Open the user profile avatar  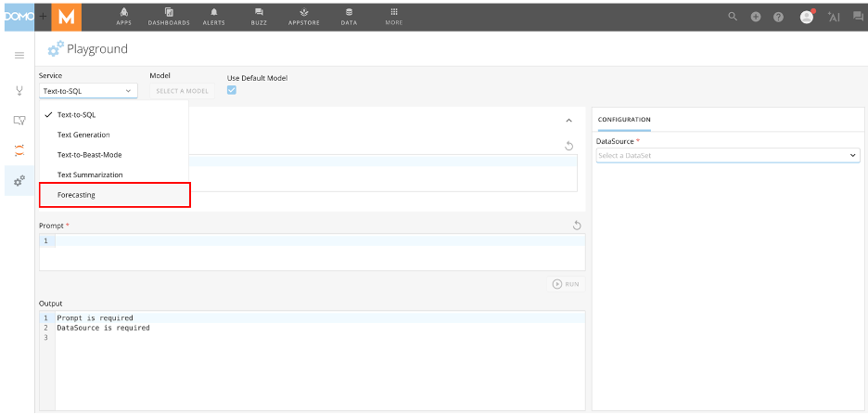coord(807,18)
